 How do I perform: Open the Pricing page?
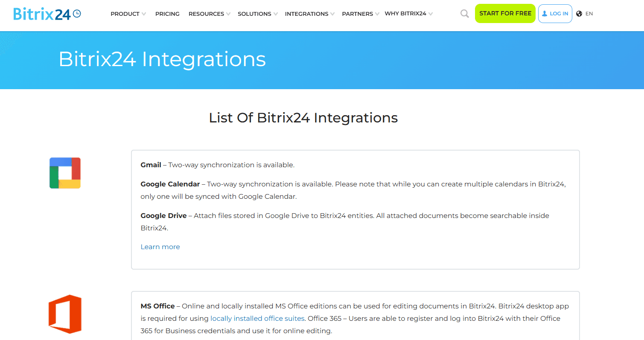coord(167,14)
